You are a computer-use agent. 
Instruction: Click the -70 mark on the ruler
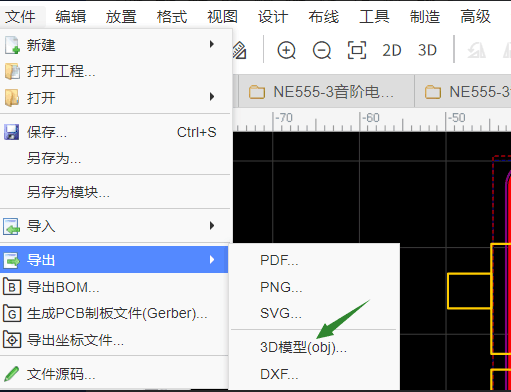coord(284,118)
